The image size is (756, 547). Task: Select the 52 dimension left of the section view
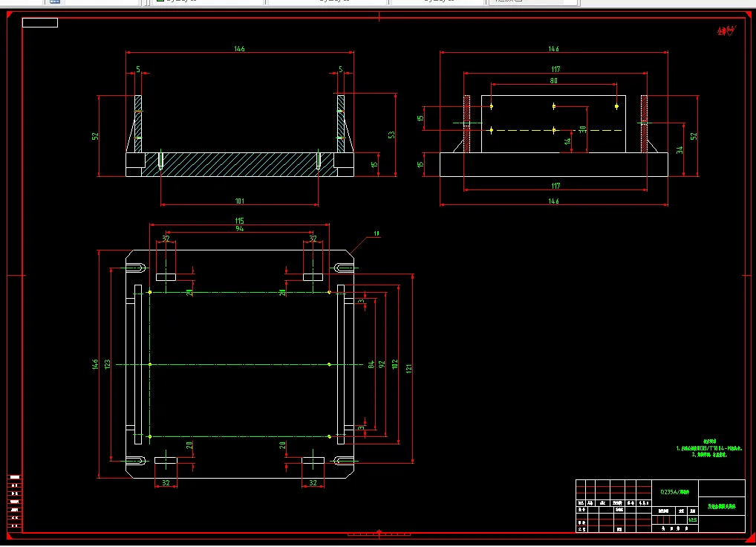[95, 137]
